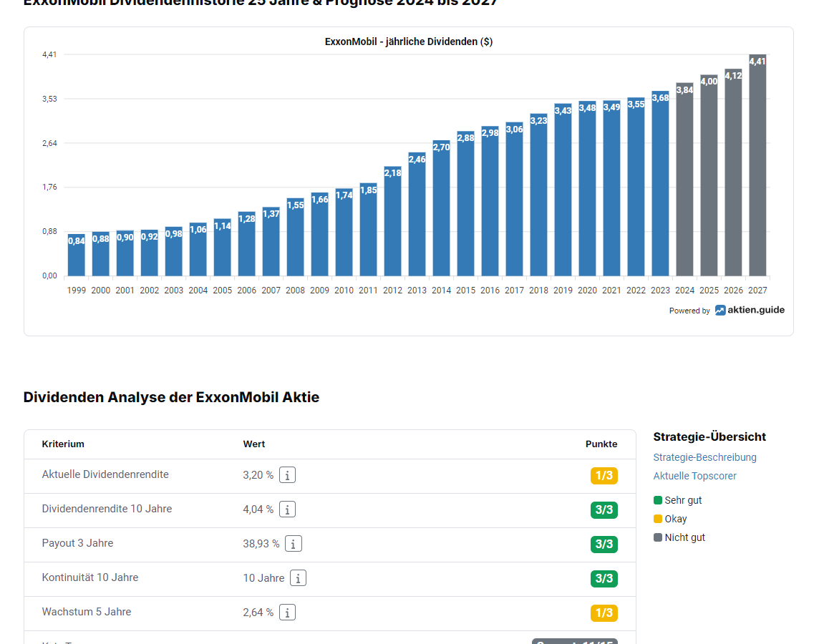
Task: Click the '38,93 %' payout value
Action: point(261,544)
